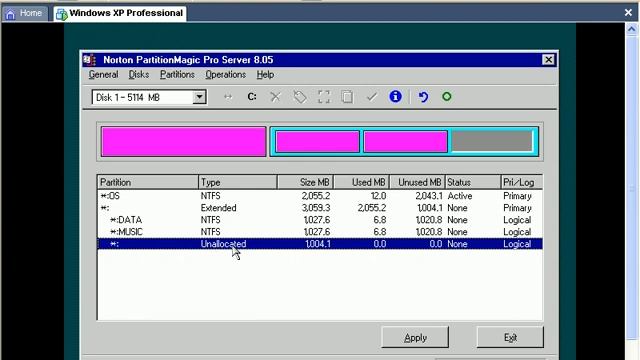
Task: Click the Used MB column header
Action: click(x=361, y=182)
